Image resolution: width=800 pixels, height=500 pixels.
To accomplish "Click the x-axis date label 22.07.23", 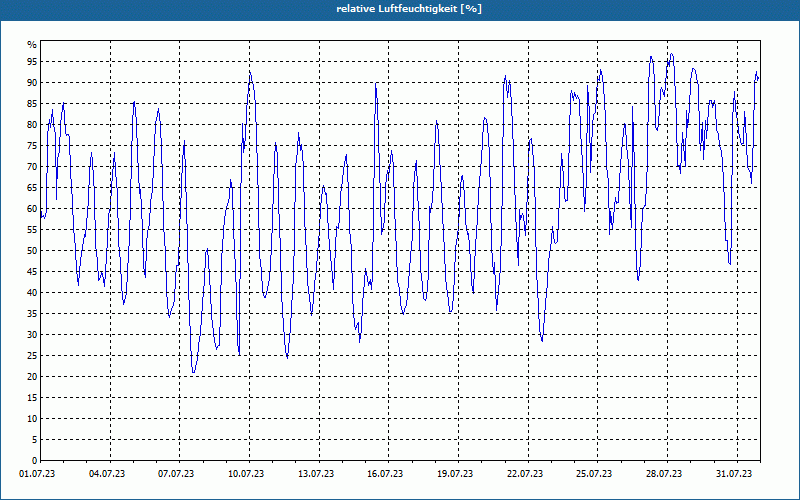I will click(x=525, y=474).
